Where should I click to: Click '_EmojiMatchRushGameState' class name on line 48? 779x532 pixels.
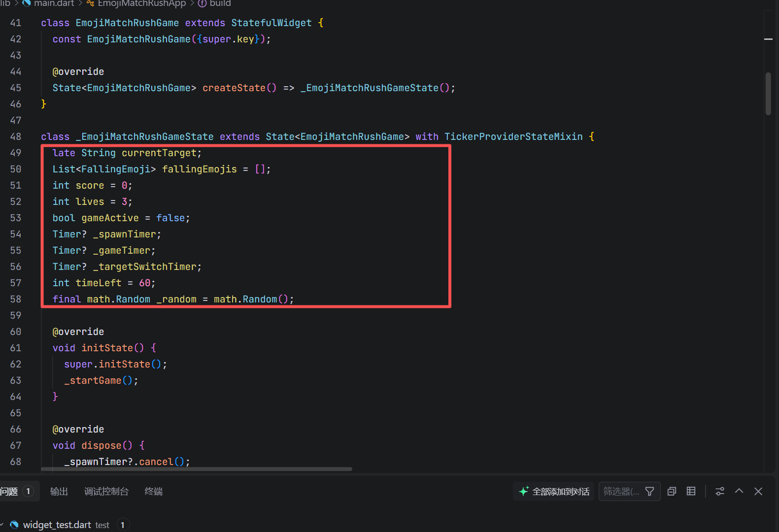[144, 136]
